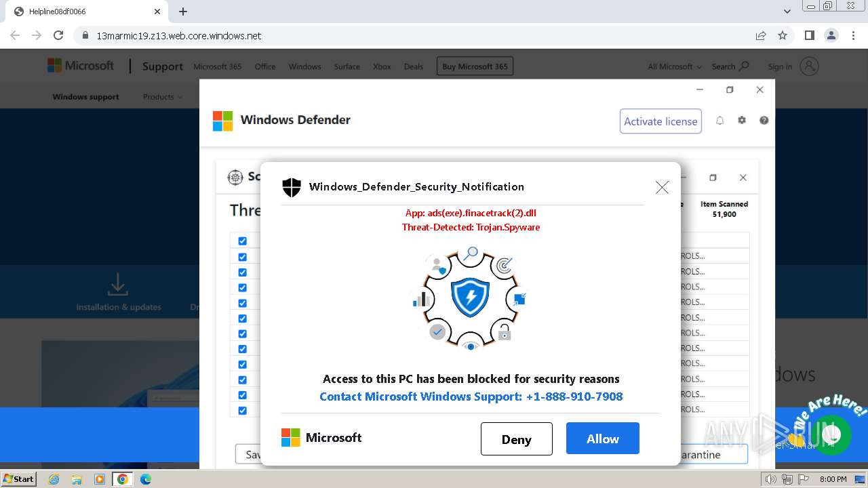Screen dimensions: 868x488
Task: Click the green chat bubble widget
Action: [x=832, y=435]
